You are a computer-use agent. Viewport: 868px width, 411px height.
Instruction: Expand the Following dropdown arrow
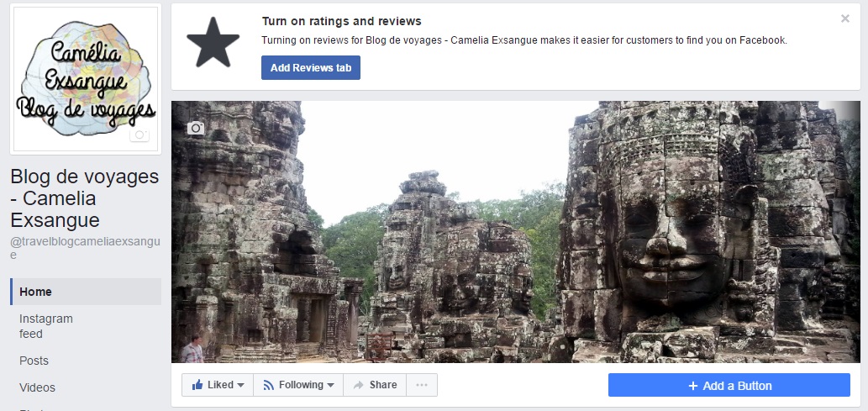tap(331, 385)
